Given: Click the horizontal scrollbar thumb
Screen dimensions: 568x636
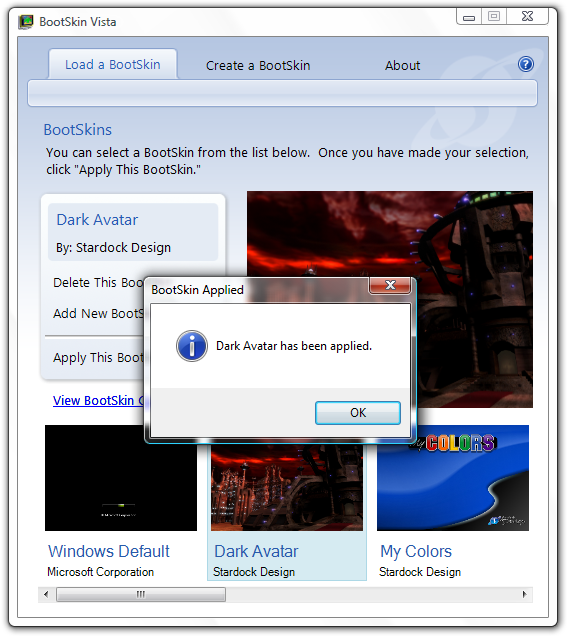Looking at the screenshot, I should tap(141, 595).
